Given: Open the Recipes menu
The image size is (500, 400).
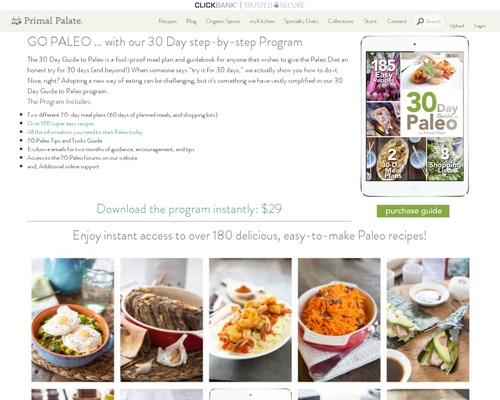Looking at the screenshot, I should [167, 21].
